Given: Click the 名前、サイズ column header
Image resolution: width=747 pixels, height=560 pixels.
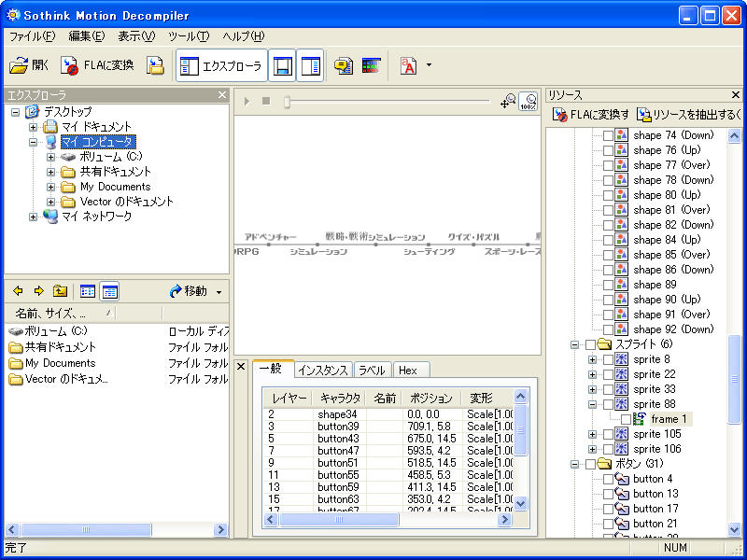Looking at the screenshot, I should 60,314.
